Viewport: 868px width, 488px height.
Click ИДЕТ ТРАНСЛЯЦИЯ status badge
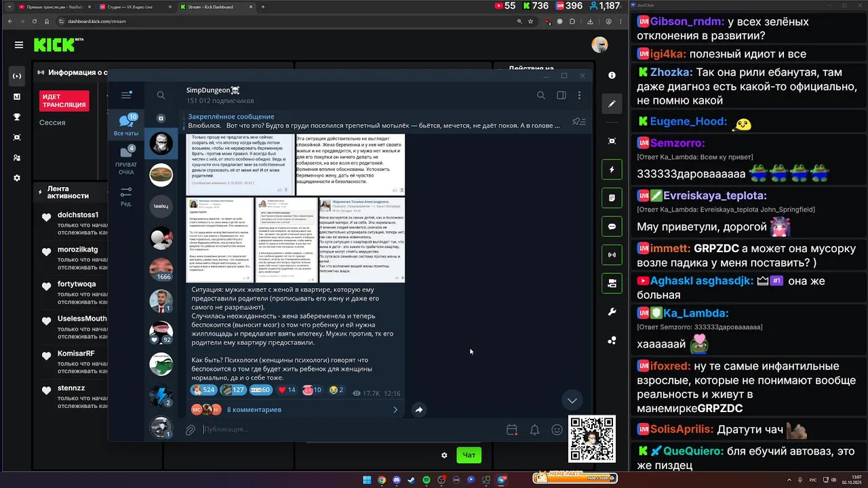coord(64,101)
